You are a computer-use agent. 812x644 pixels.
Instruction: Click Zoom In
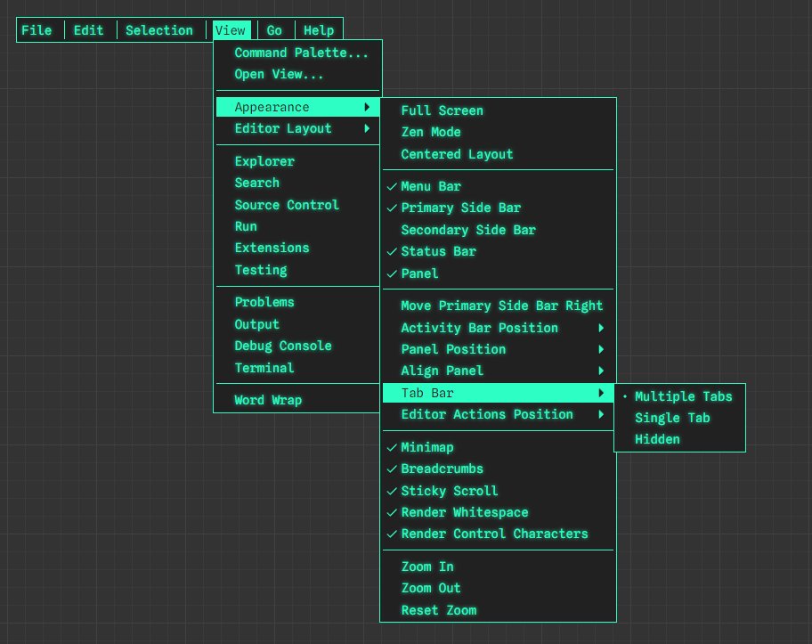click(499, 567)
